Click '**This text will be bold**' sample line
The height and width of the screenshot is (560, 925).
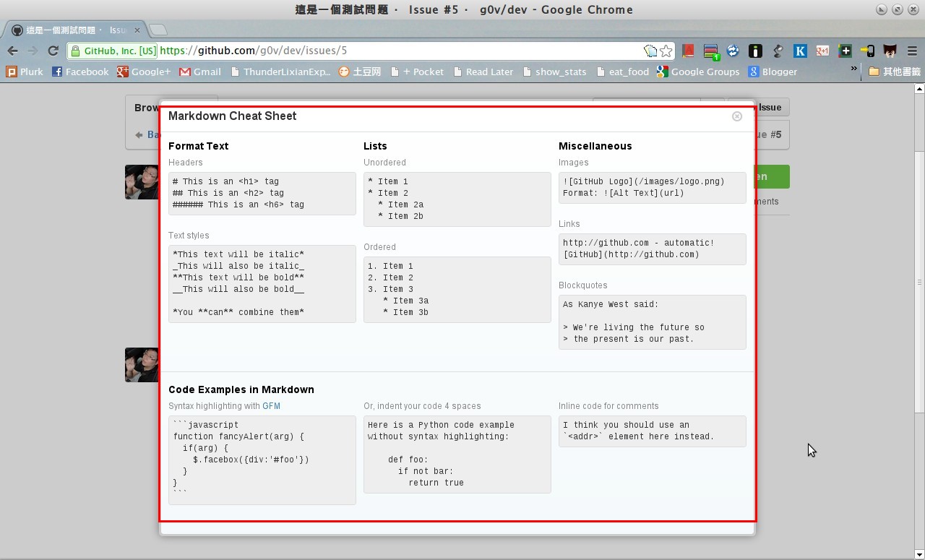[x=238, y=277]
